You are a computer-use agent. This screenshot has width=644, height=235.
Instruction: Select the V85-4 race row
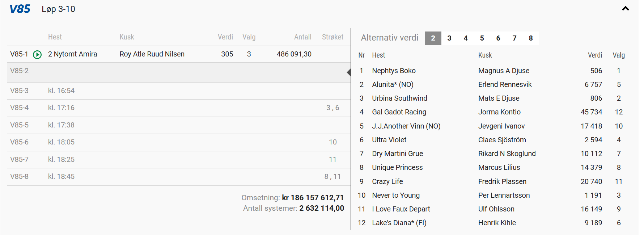click(177, 108)
